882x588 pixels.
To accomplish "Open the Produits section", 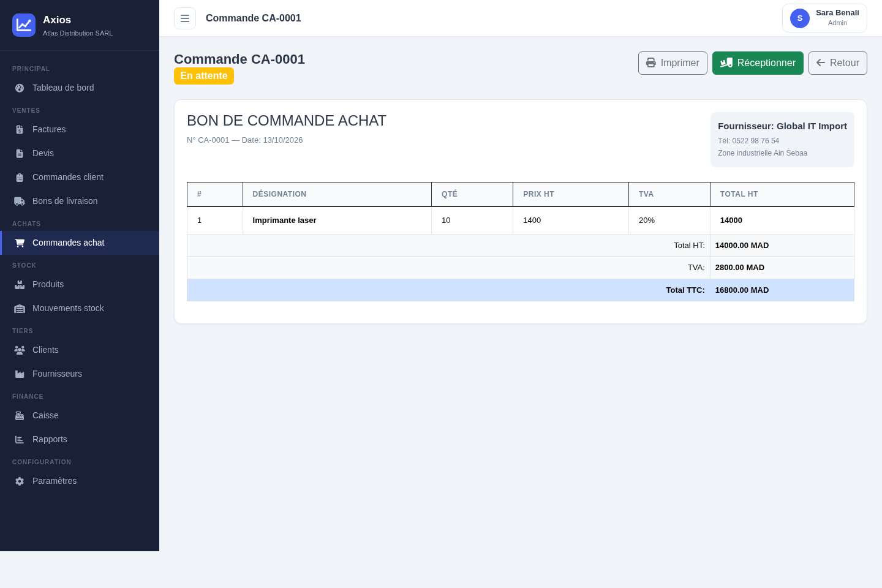I will tap(80, 284).
